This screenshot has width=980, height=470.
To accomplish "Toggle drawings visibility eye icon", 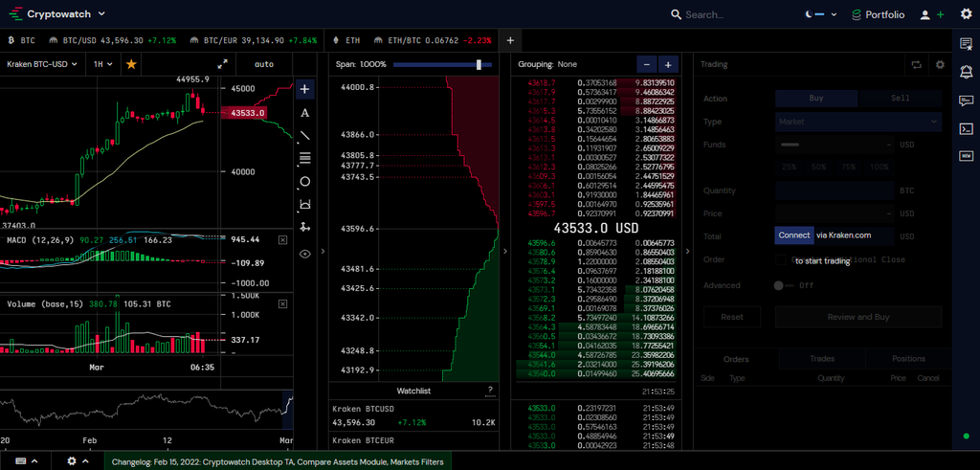I will tap(305, 254).
